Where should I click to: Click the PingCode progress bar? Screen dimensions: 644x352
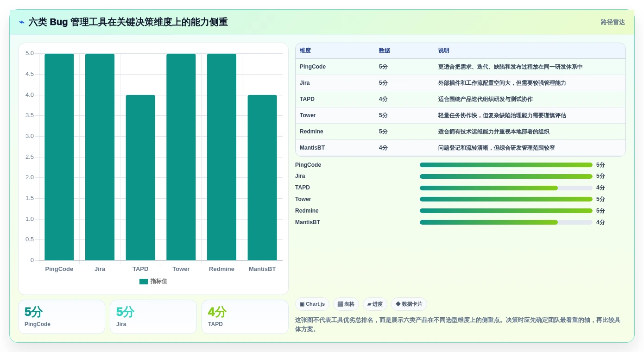tap(506, 165)
